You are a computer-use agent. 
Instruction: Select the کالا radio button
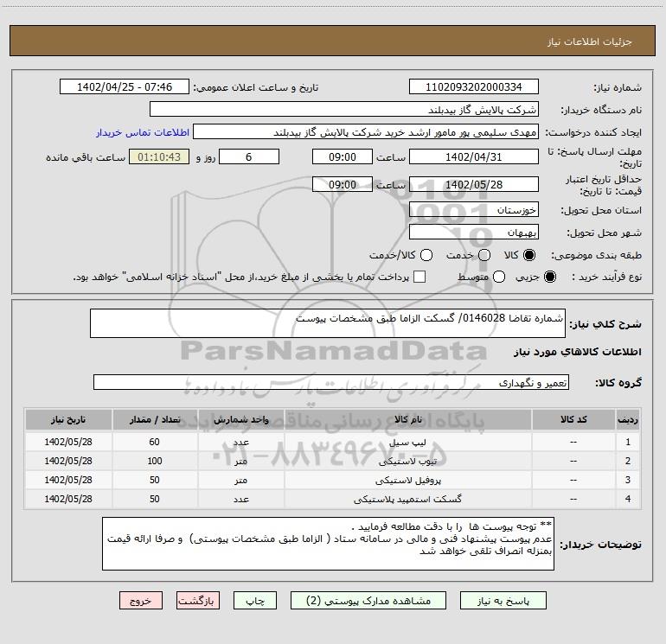point(529,255)
